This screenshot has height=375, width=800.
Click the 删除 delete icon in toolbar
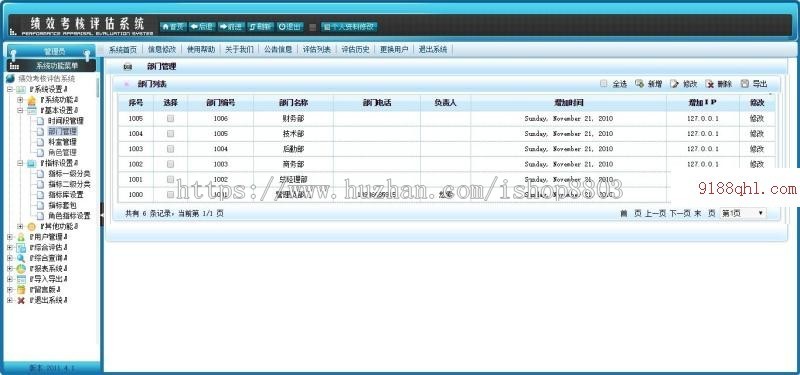pos(709,84)
